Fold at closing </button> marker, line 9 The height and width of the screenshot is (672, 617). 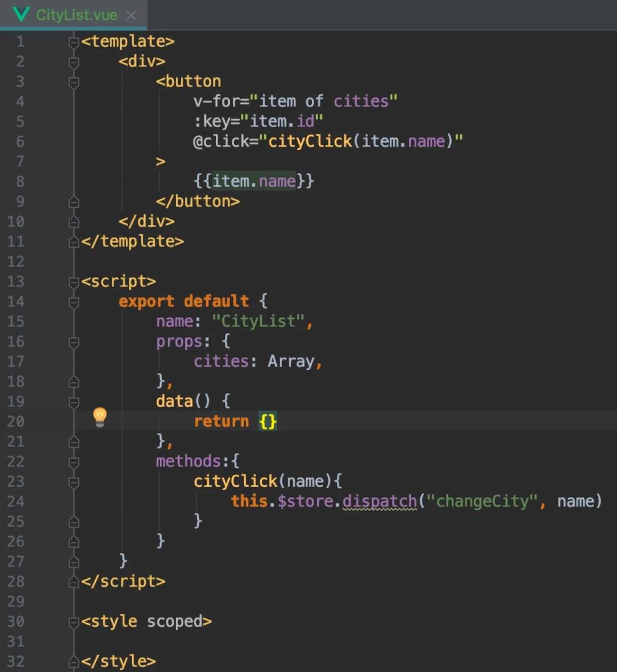74,202
